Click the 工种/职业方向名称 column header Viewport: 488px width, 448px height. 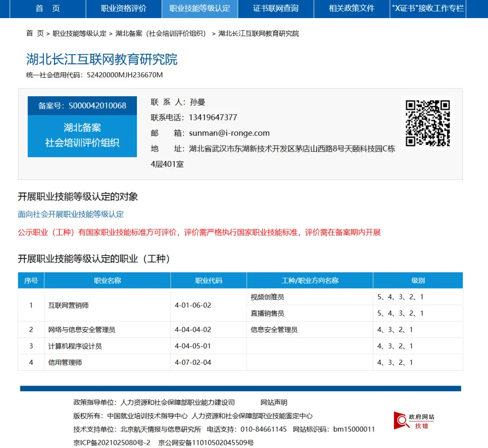(310, 280)
